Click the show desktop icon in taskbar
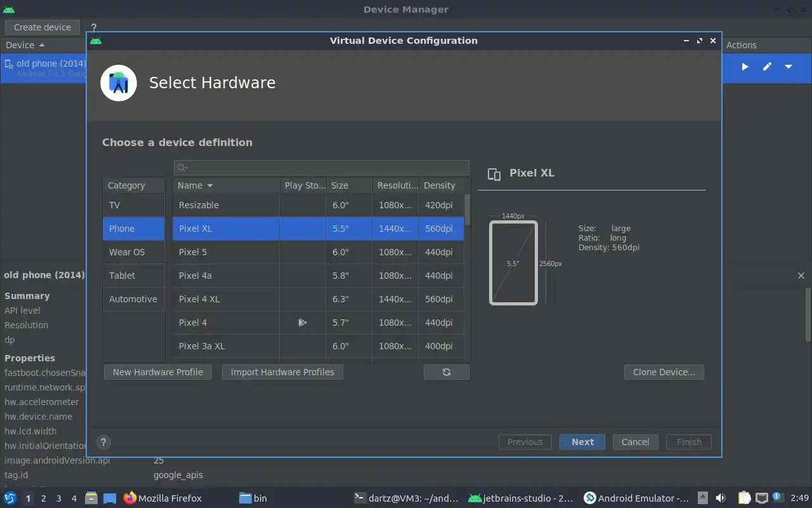The width and height of the screenshot is (812, 508). [110, 498]
